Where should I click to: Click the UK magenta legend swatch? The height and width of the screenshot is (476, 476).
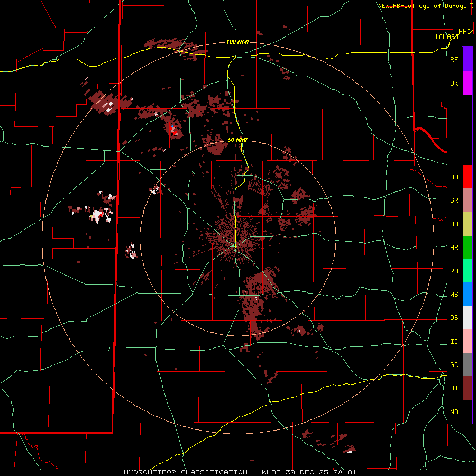coord(467,83)
